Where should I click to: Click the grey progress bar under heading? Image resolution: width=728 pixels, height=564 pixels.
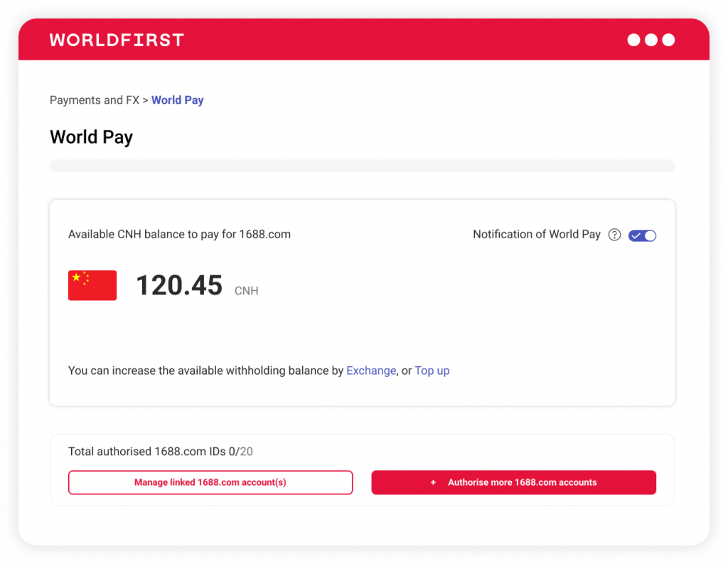pyautogui.click(x=362, y=166)
